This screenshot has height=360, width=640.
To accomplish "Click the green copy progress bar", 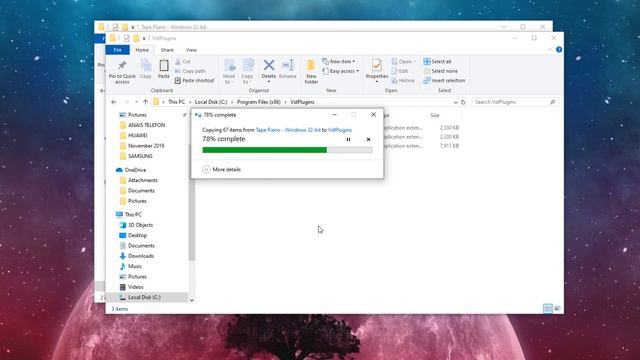I will pyautogui.click(x=287, y=150).
